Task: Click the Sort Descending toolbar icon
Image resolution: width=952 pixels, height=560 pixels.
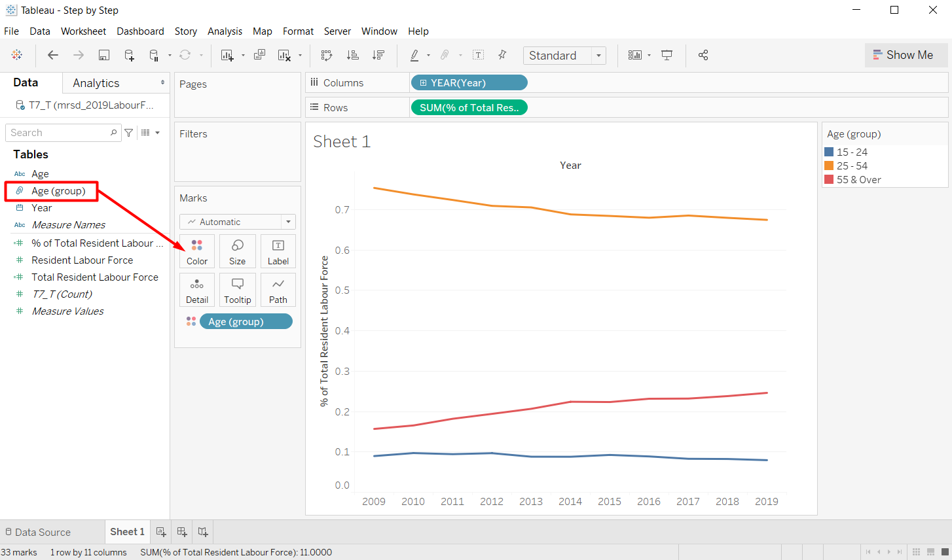Action: [x=378, y=55]
